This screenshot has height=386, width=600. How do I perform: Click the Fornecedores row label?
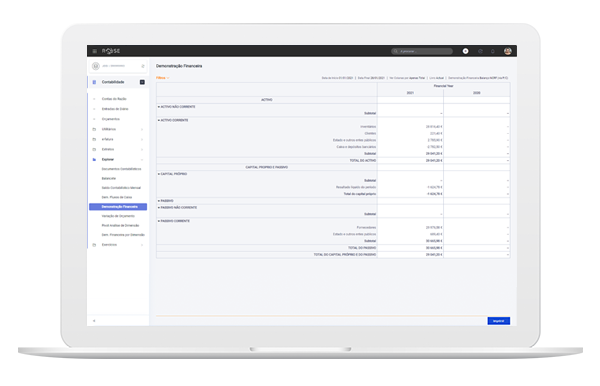[x=366, y=228]
